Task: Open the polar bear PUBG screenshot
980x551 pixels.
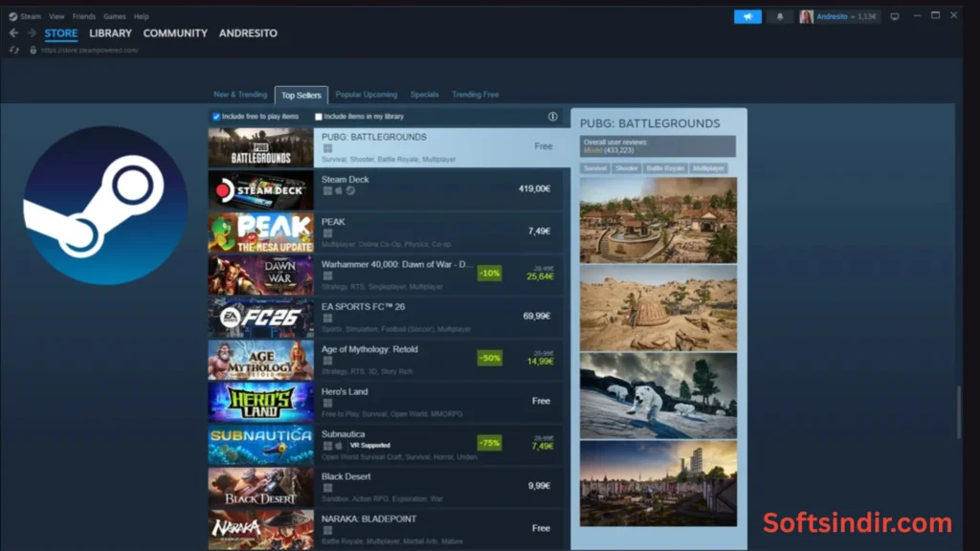Action: click(x=658, y=394)
